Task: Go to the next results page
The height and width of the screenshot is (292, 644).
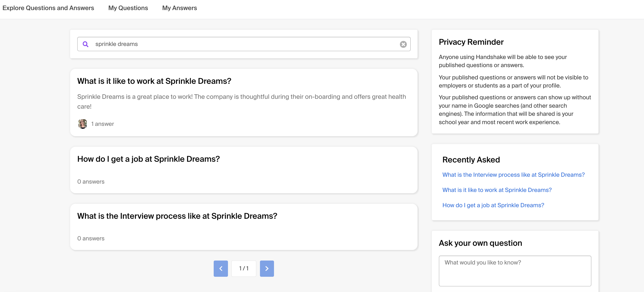Action: click(x=267, y=269)
